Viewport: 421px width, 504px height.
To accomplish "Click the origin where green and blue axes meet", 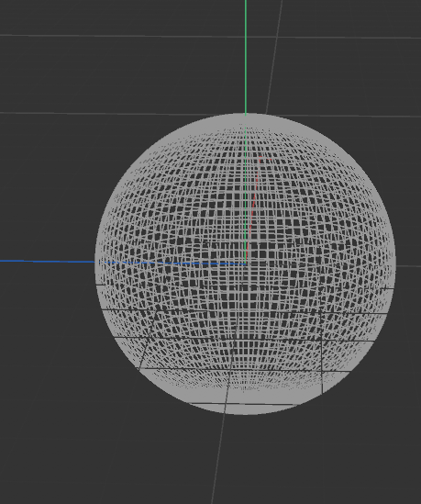I will click(x=246, y=263).
